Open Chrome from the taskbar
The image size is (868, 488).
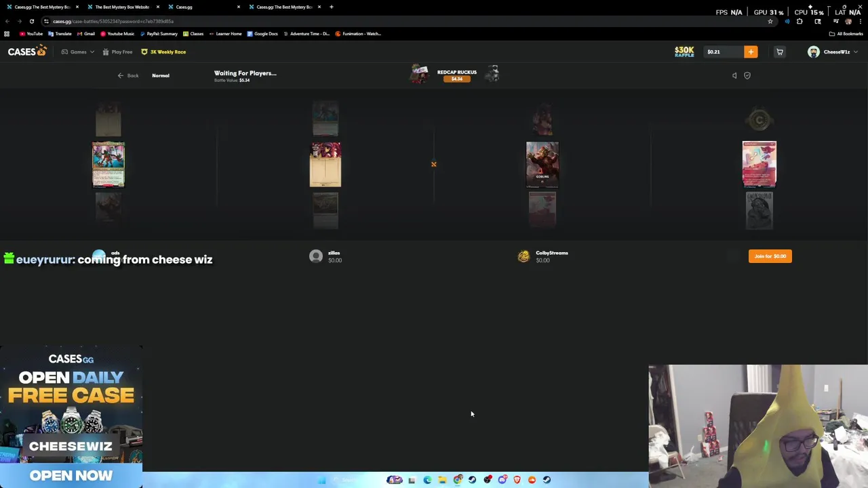click(458, 480)
